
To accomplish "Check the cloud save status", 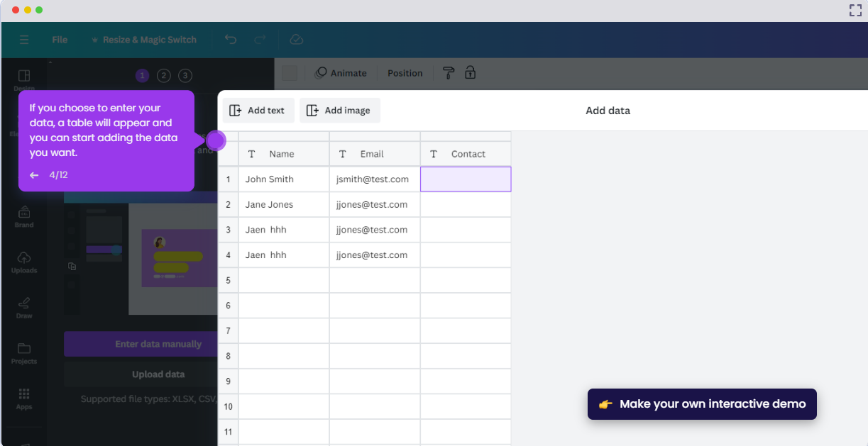I will pos(296,40).
